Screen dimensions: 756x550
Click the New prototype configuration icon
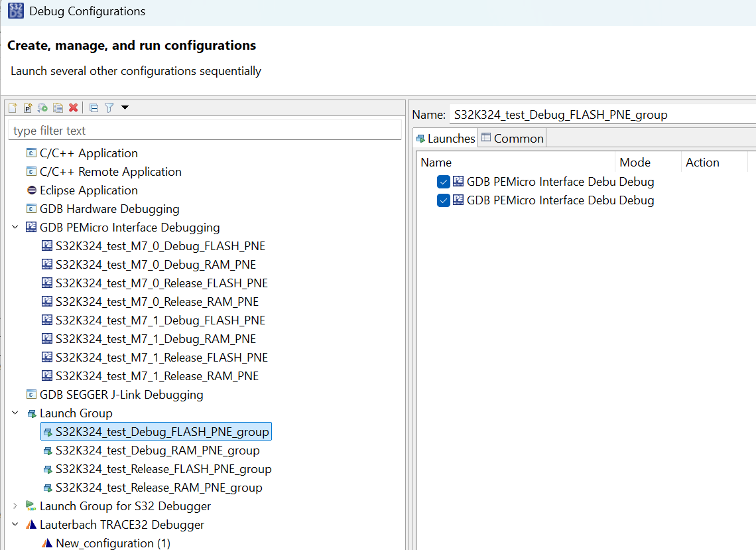(28, 107)
